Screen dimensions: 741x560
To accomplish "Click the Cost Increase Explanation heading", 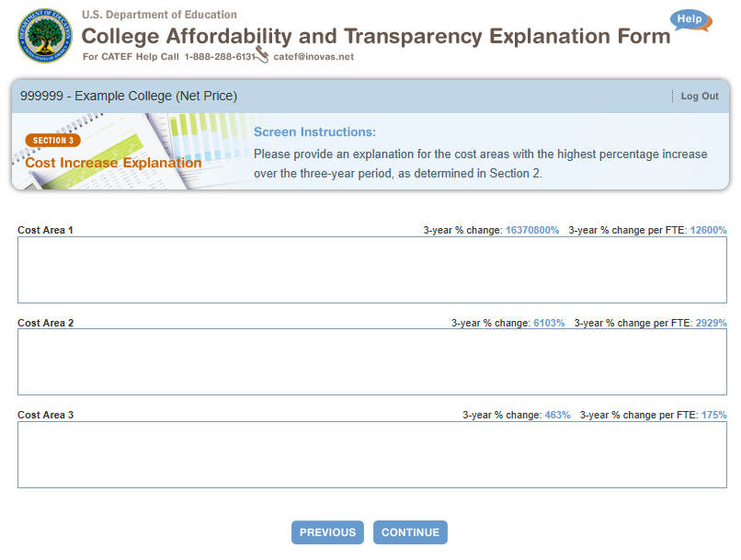I will click(x=113, y=163).
